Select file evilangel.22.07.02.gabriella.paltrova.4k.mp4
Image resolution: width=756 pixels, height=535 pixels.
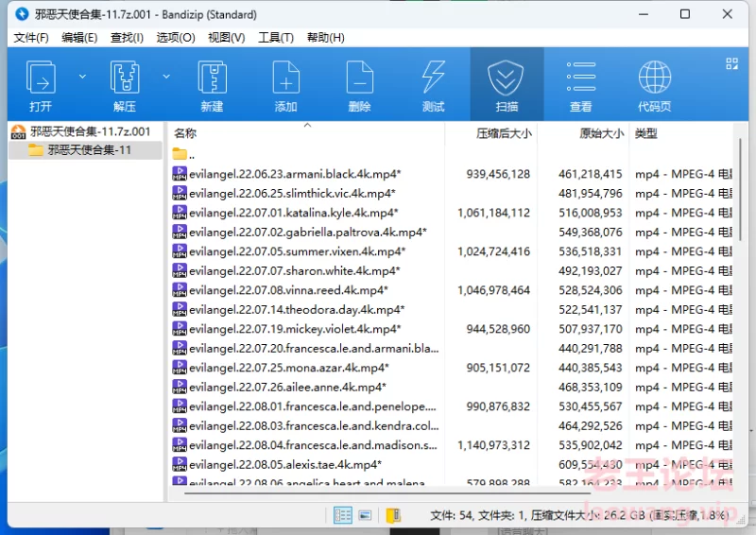(308, 232)
